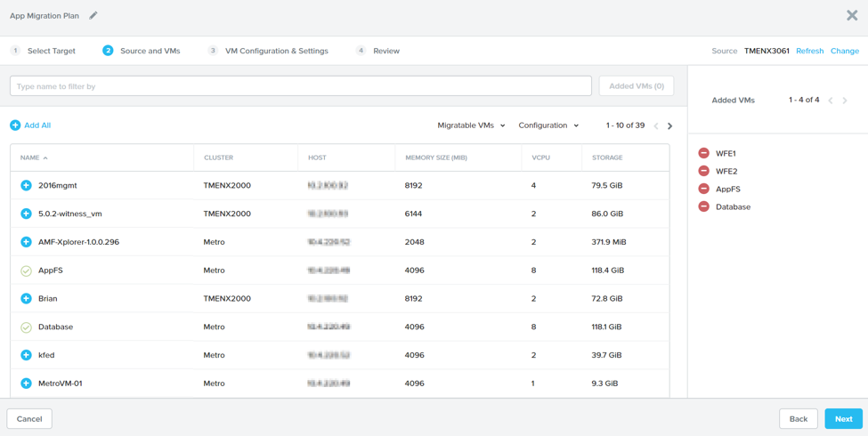Select the kfed VM name
868x436 pixels.
[46, 355]
